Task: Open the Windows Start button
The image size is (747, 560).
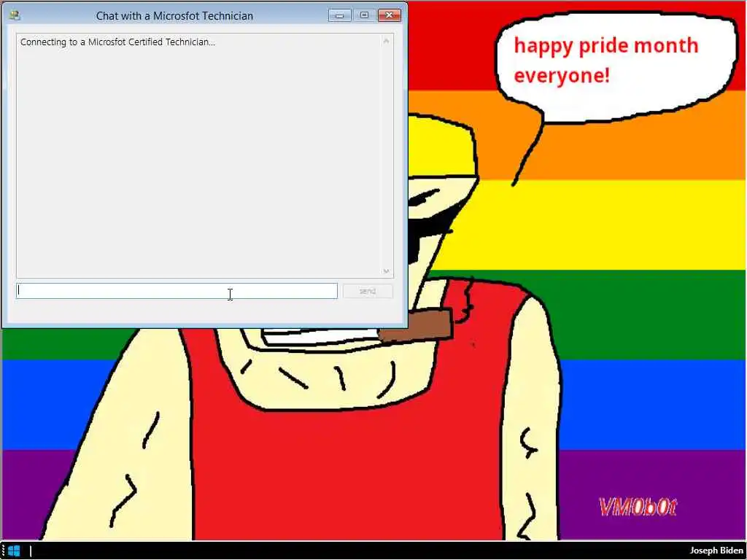Action: 14,551
